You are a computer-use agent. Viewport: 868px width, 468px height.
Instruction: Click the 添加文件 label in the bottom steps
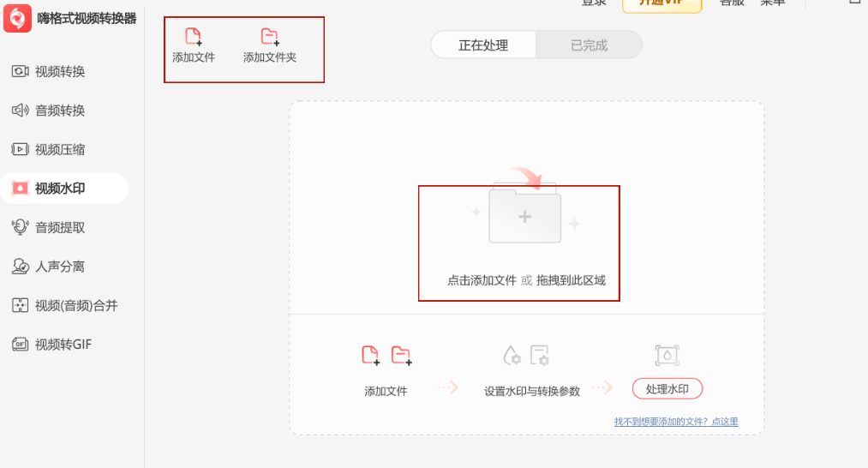386,391
